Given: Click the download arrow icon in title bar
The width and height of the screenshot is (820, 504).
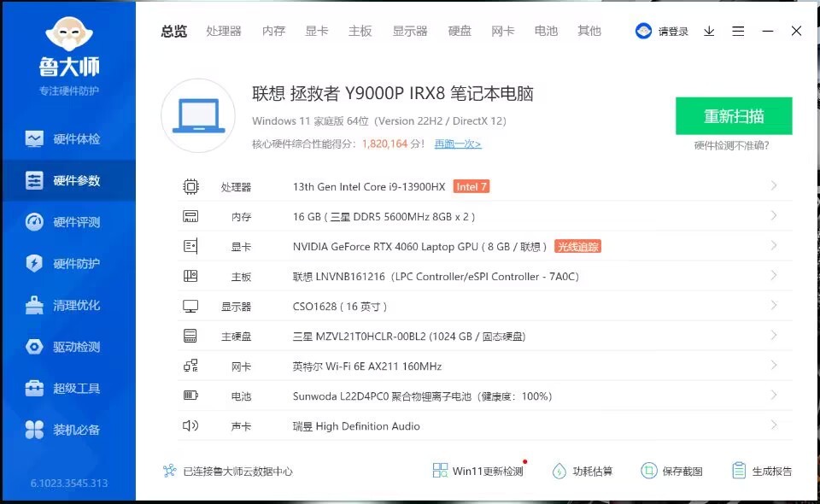Looking at the screenshot, I should 709,32.
